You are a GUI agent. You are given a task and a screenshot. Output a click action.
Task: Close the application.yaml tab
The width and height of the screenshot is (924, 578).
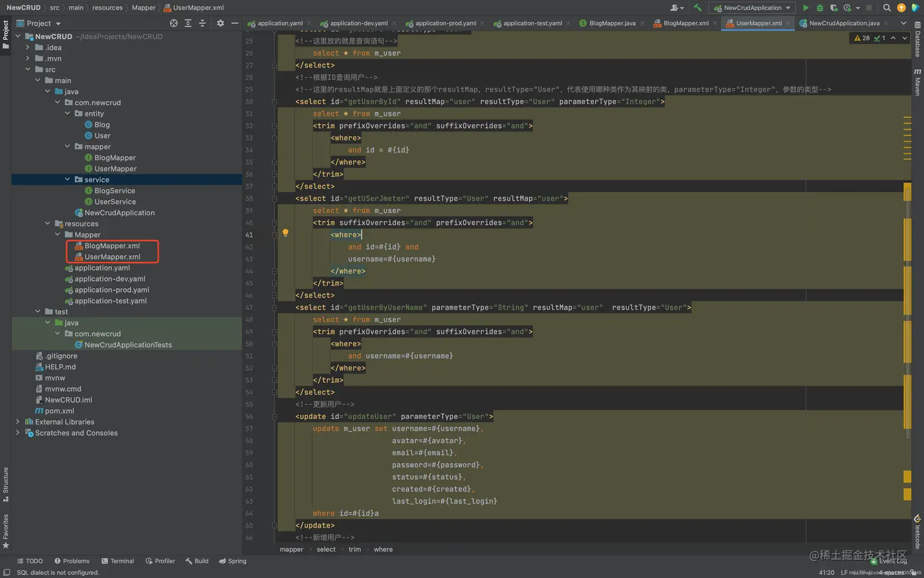click(x=309, y=23)
